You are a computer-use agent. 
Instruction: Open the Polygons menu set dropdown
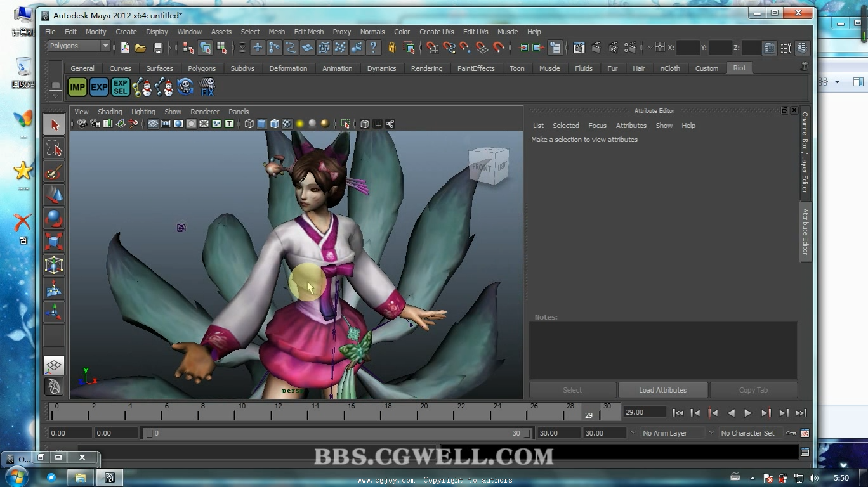[79, 46]
